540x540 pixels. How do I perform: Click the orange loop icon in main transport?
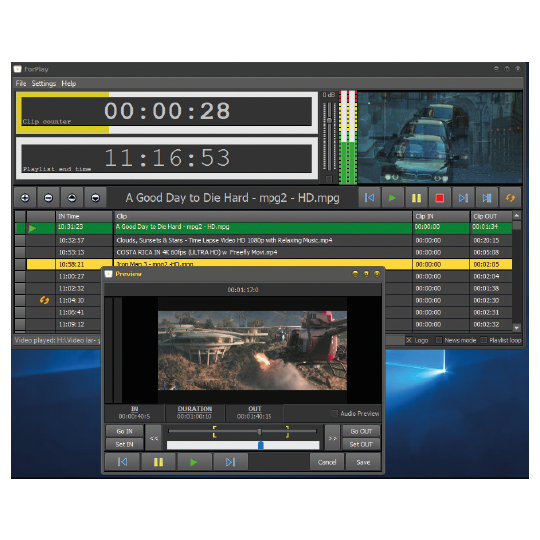[x=510, y=198]
